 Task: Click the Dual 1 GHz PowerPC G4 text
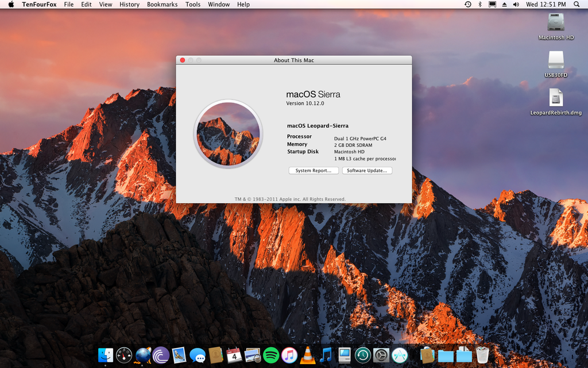click(360, 139)
